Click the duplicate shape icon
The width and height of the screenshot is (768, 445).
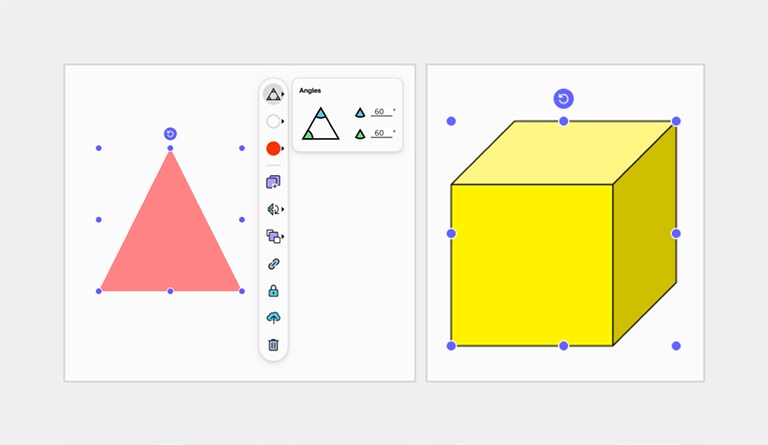(273, 182)
